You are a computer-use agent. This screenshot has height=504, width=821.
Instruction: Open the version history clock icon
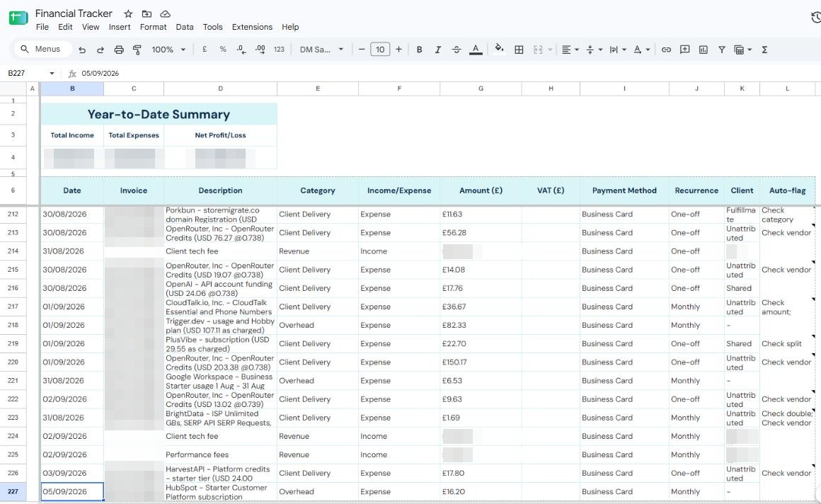816,18
